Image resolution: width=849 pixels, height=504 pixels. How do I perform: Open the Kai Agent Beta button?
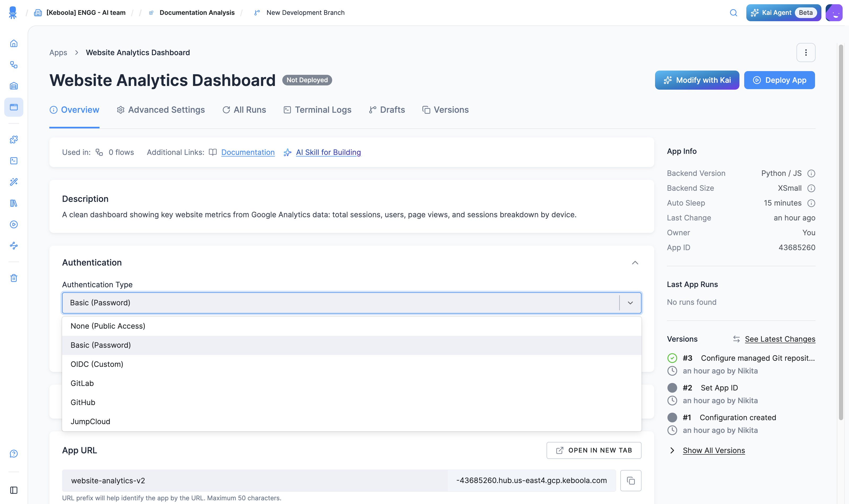pyautogui.click(x=783, y=12)
